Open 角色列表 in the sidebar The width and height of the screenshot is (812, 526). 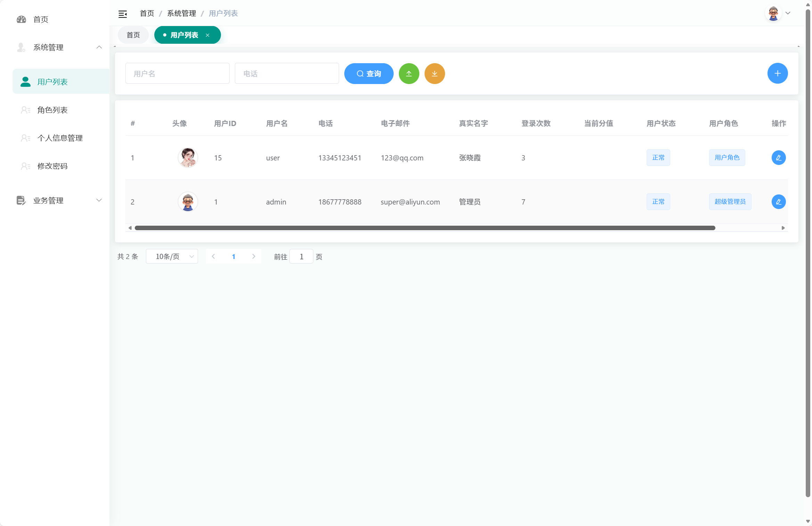[x=52, y=110]
